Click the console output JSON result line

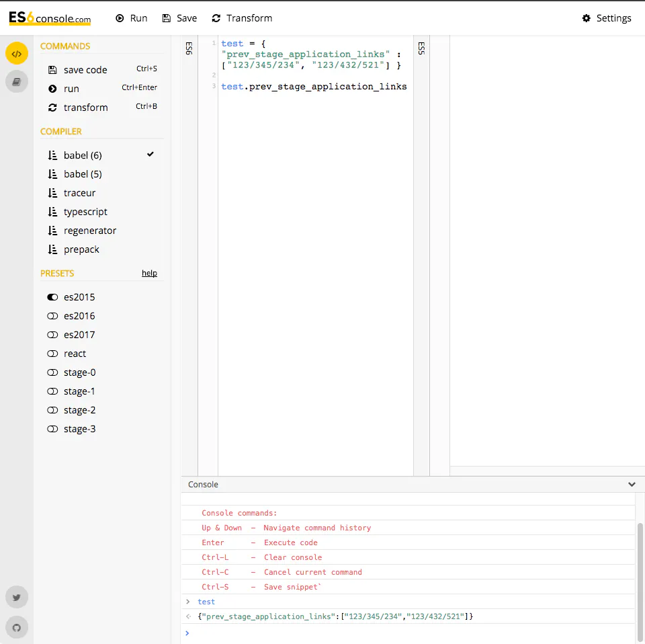335,616
